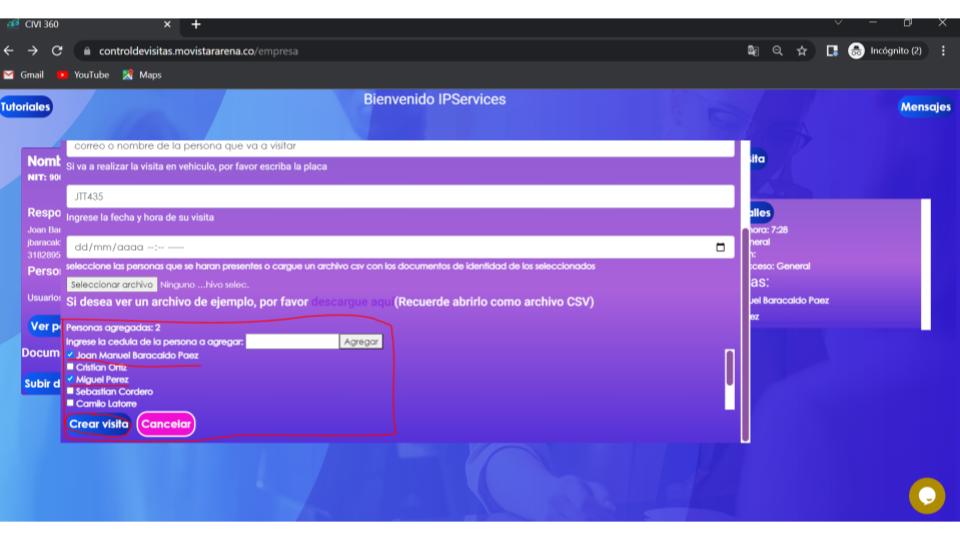Click the address bar URL
960x540 pixels.
(198, 51)
